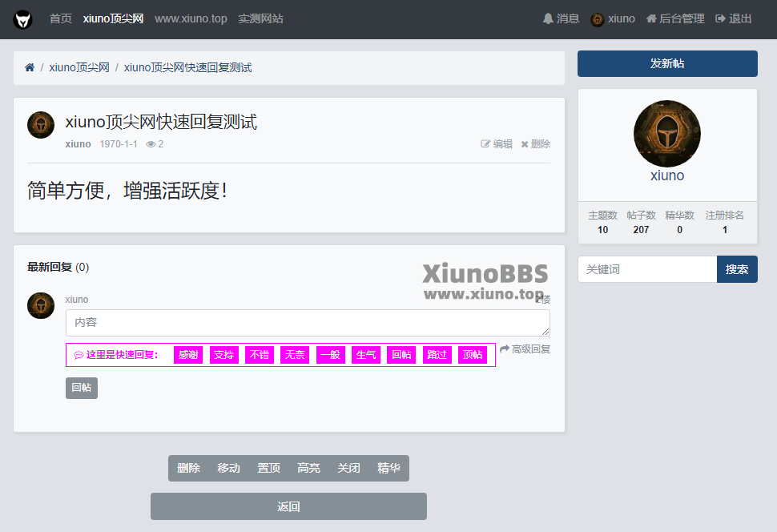Insert quick reply 支持

tap(224, 354)
